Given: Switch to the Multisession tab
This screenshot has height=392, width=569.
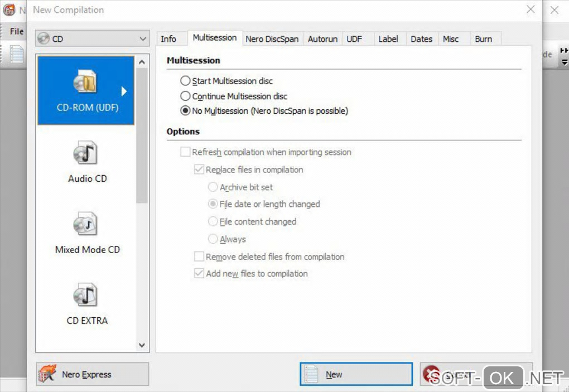Looking at the screenshot, I should pyautogui.click(x=215, y=38).
